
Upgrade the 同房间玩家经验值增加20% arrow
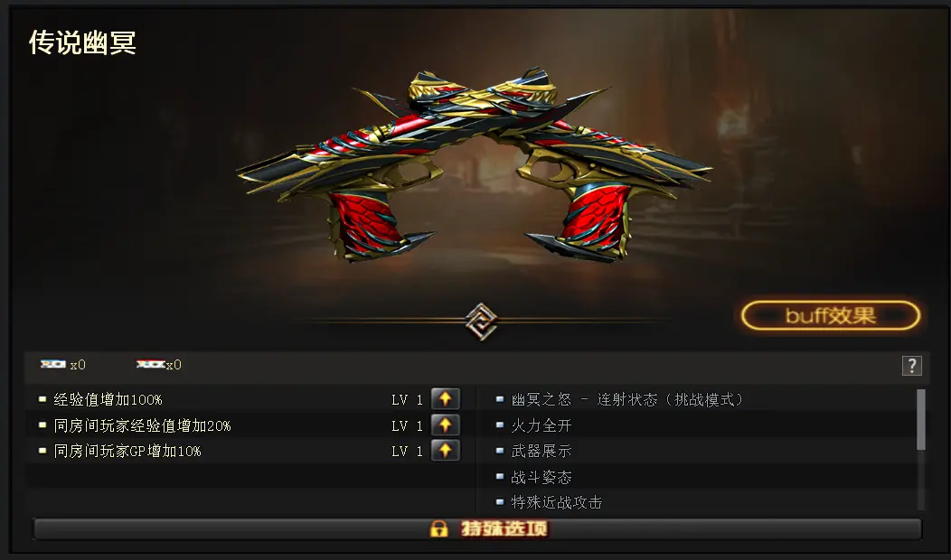click(445, 425)
